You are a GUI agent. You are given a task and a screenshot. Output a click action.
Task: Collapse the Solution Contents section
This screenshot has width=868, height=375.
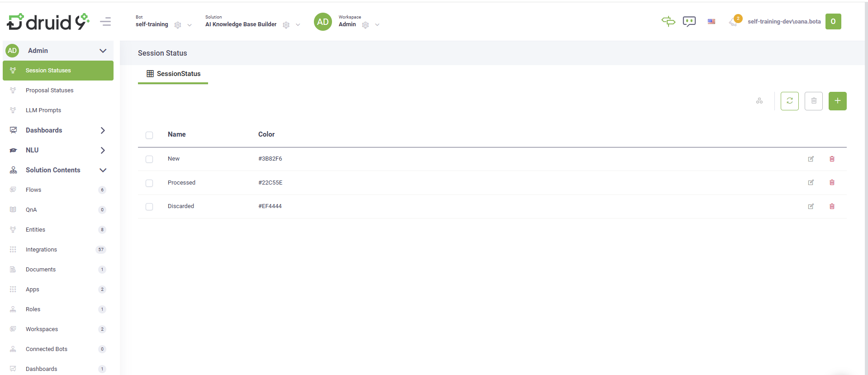click(103, 170)
